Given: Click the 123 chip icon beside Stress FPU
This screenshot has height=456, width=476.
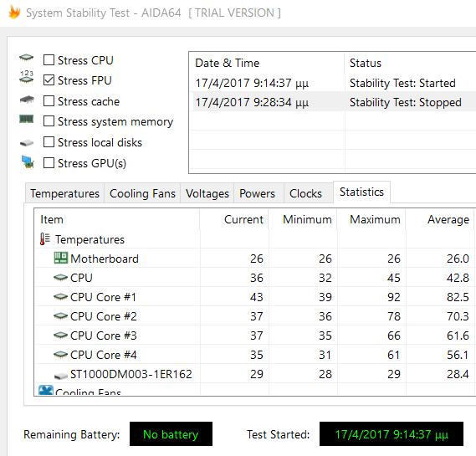Looking at the screenshot, I should [27, 77].
